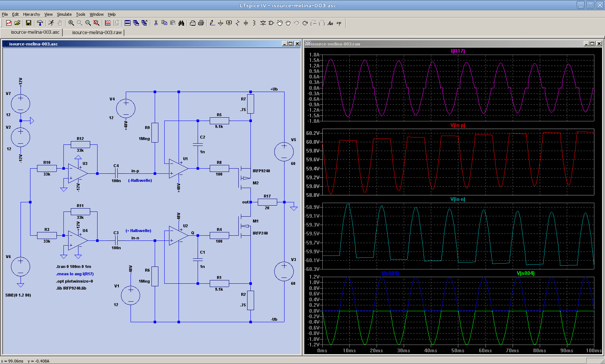Click op-amp U1 symbol
The height and width of the screenshot is (364, 605).
coord(179,169)
